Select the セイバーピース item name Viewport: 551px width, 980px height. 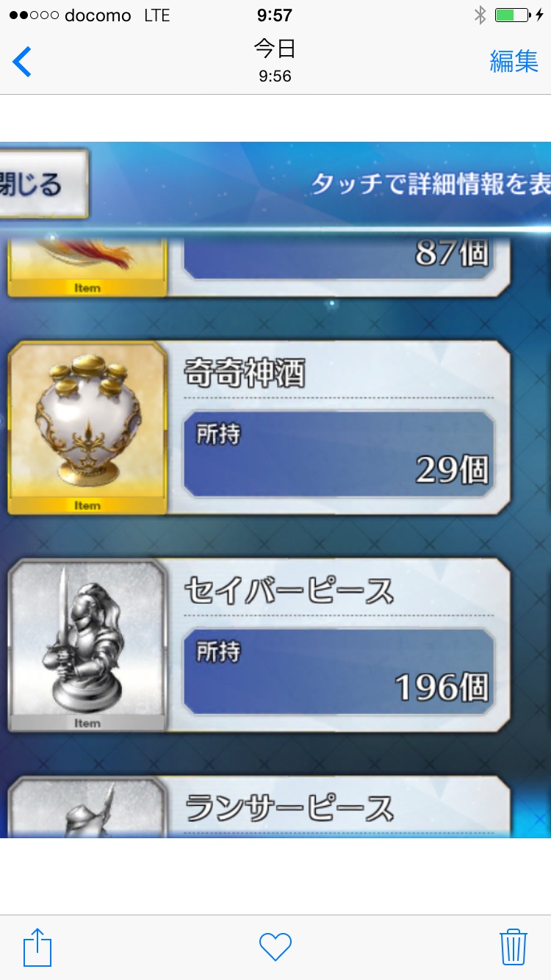289,591
